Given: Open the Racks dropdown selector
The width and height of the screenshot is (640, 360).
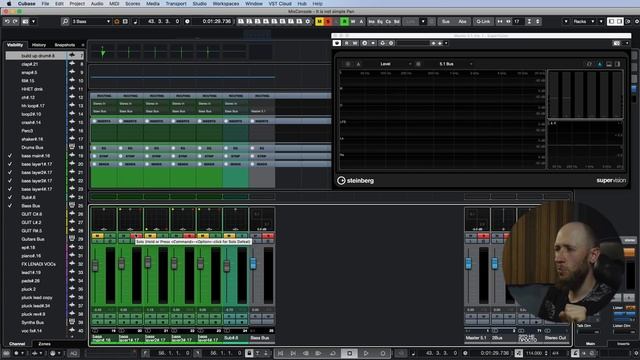Looking at the screenshot, I should (x=584, y=21).
